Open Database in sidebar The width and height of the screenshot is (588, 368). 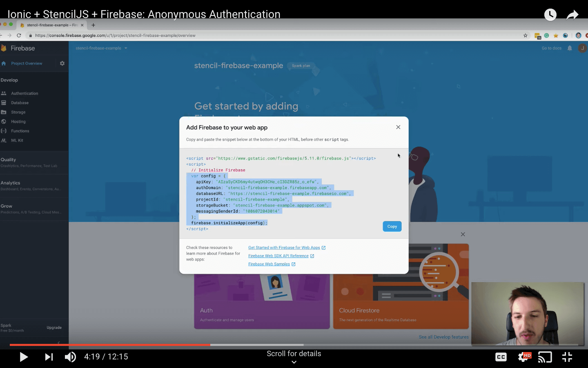pyautogui.click(x=20, y=103)
